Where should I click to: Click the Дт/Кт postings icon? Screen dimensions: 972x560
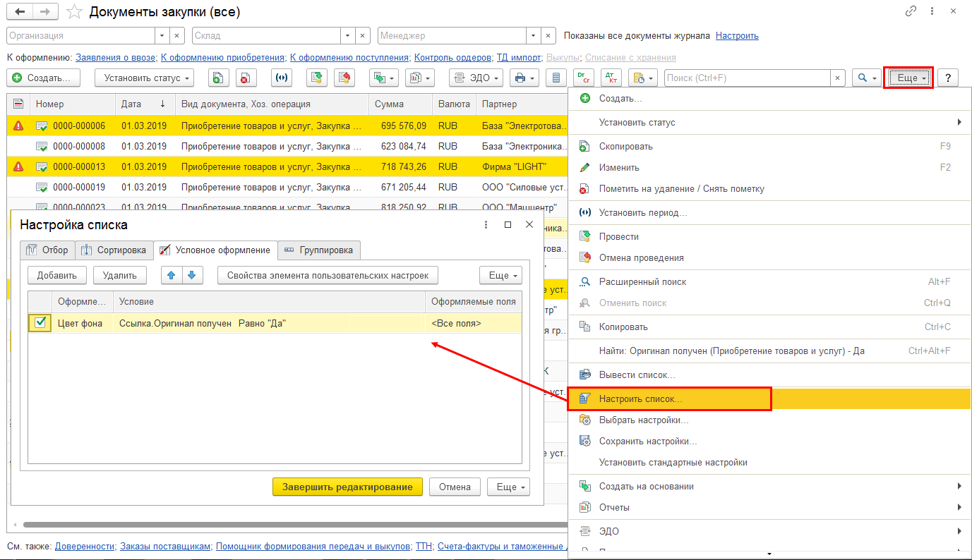click(x=611, y=78)
